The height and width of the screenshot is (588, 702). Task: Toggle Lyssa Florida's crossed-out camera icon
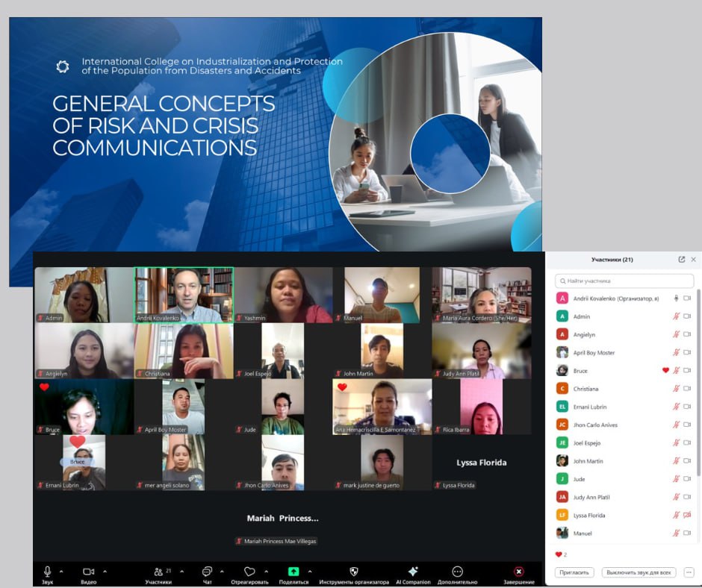pyautogui.click(x=687, y=516)
